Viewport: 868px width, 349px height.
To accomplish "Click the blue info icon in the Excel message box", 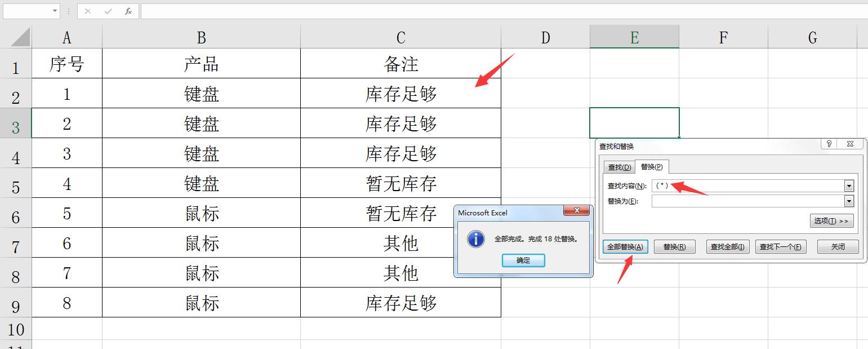I will (475, 239).
